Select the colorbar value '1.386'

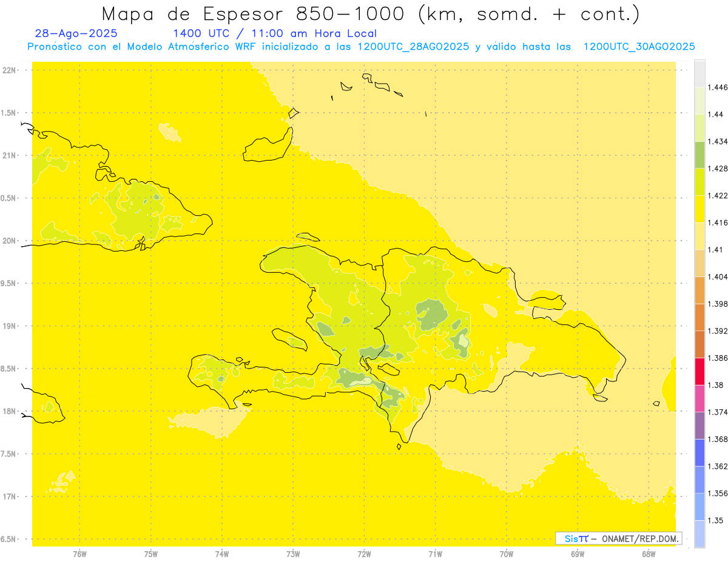click(719, 358)
